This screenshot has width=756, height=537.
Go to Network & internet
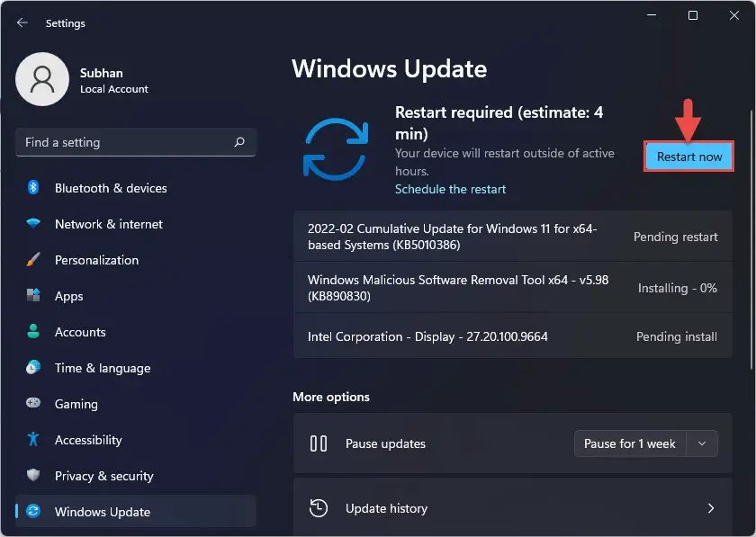pyautogui.click(x=136, y=224)
